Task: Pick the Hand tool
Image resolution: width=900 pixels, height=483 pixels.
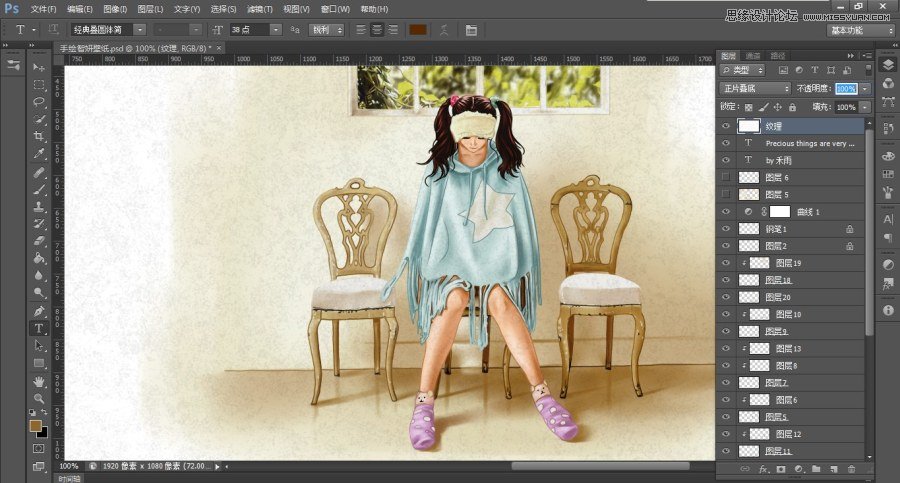Action: coord(39,381)
